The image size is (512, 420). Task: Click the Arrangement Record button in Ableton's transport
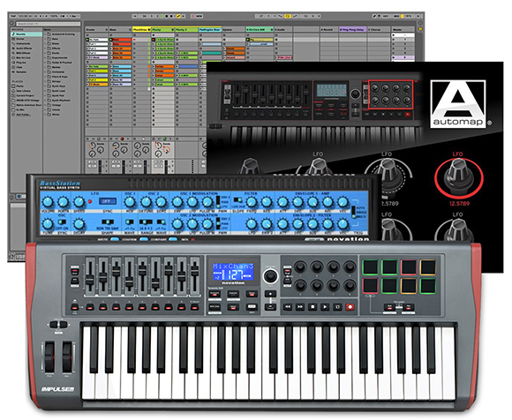[x=171, y=16]
